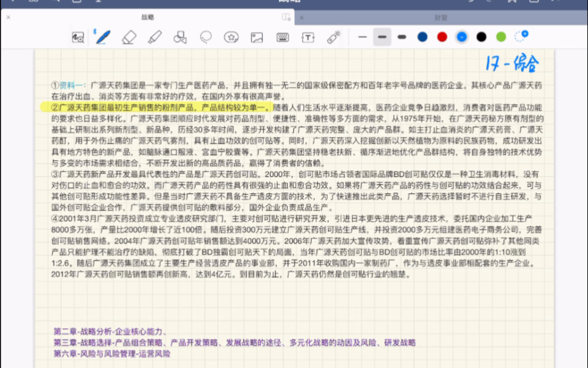Select the Highlighter tool
588x368 pixels.
point(155,37)
